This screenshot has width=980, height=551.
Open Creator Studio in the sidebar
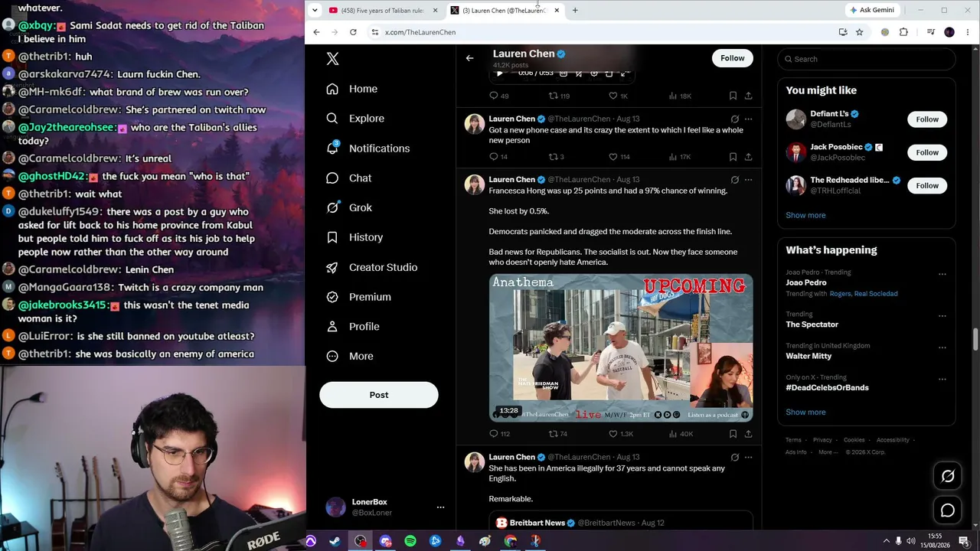[372, 267]
